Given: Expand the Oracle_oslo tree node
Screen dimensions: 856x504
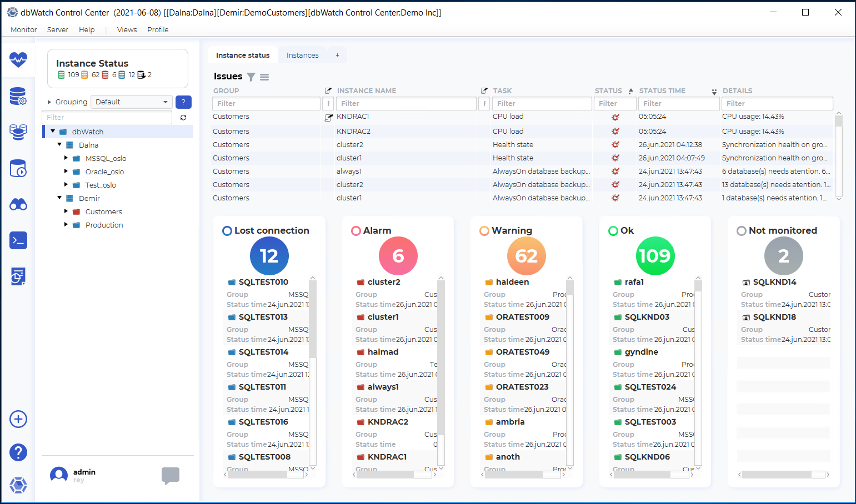Looking at the screenshot, I should [x=66, y=172].
